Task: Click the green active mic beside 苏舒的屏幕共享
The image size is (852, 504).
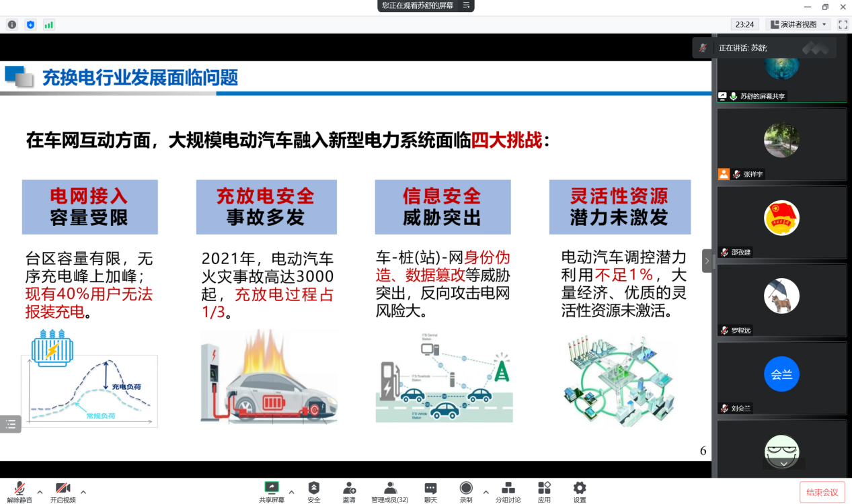Action: click(x=734, y=96)
